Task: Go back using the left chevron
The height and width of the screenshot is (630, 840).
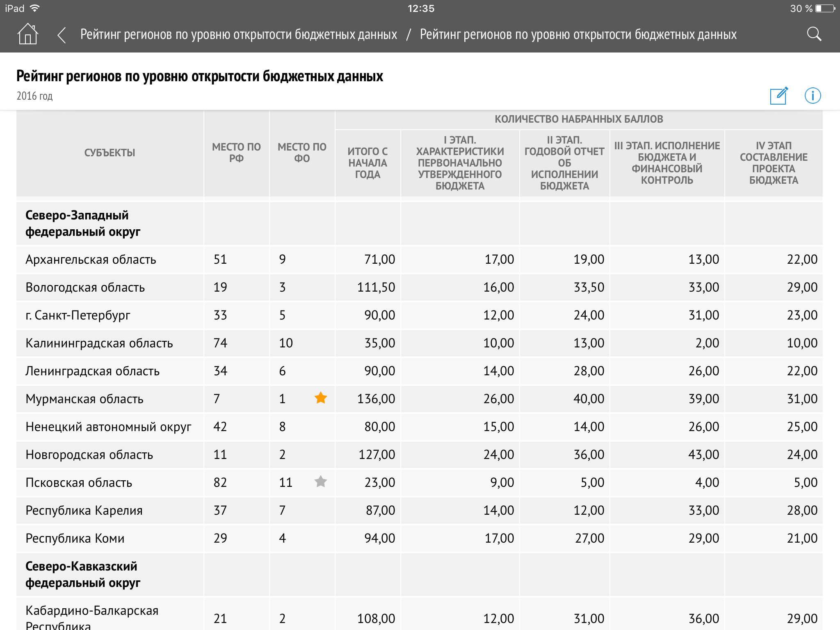Action: (62, 35)
